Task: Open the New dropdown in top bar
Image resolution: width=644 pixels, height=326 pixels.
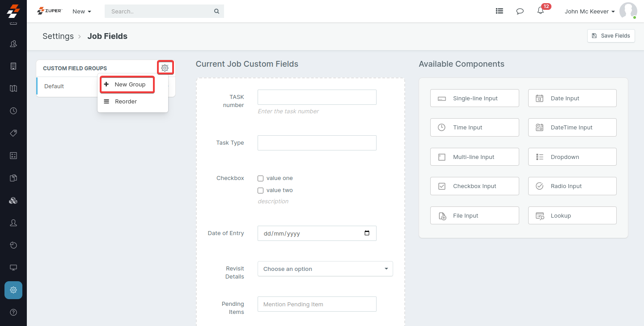Action: pyautogui.click(x=82, y=11)
